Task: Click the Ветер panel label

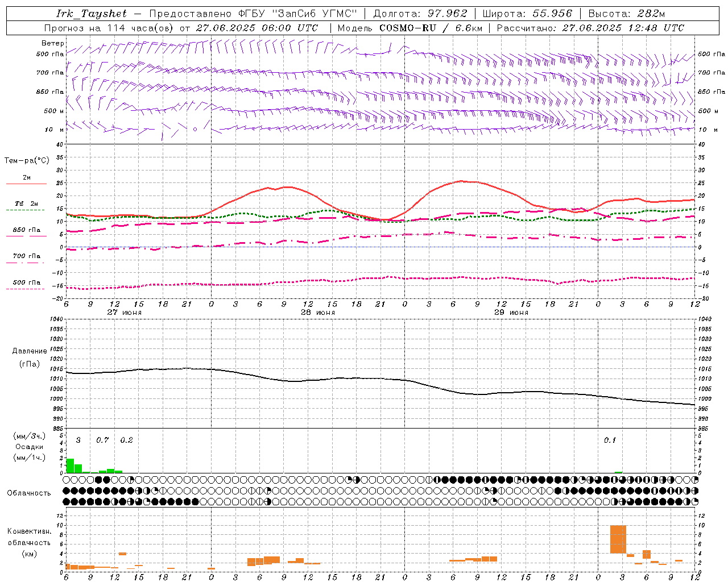Action: 53,43
